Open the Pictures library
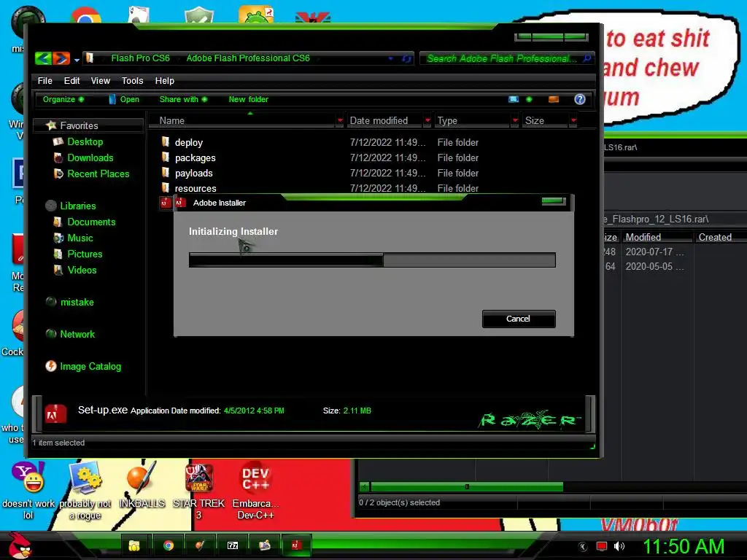Image resolution: width=747 pixels, height=560 pixels. (x=85, y=254)
